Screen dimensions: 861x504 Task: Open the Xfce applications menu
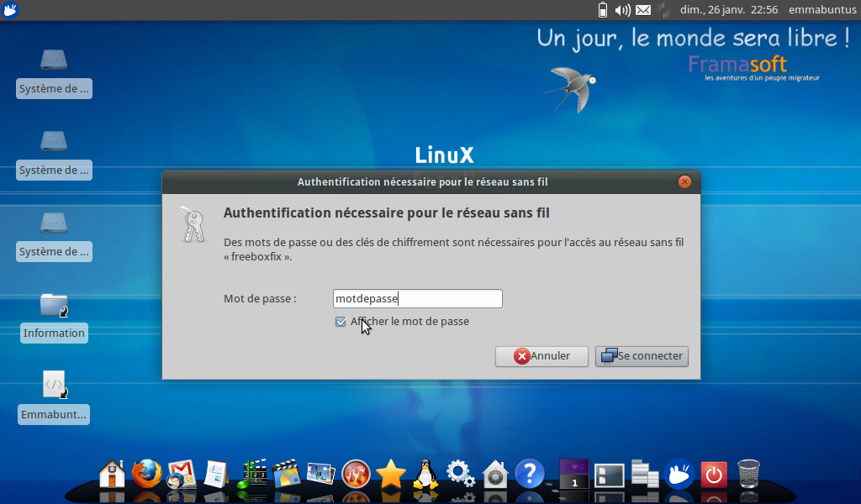pos(11,10)
